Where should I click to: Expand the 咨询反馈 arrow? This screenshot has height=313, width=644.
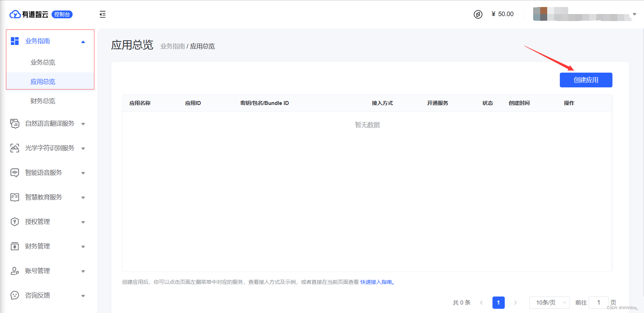coord(83,296)
